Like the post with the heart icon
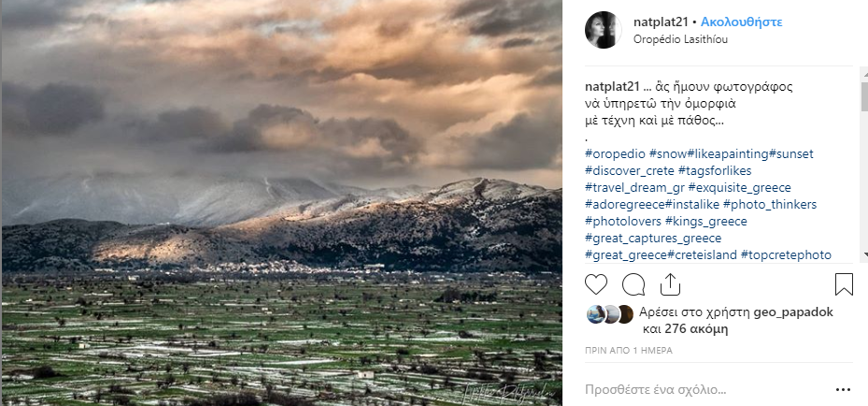Image resolution: width=868 pixels, height=406 pixels. tap(596, 284)
